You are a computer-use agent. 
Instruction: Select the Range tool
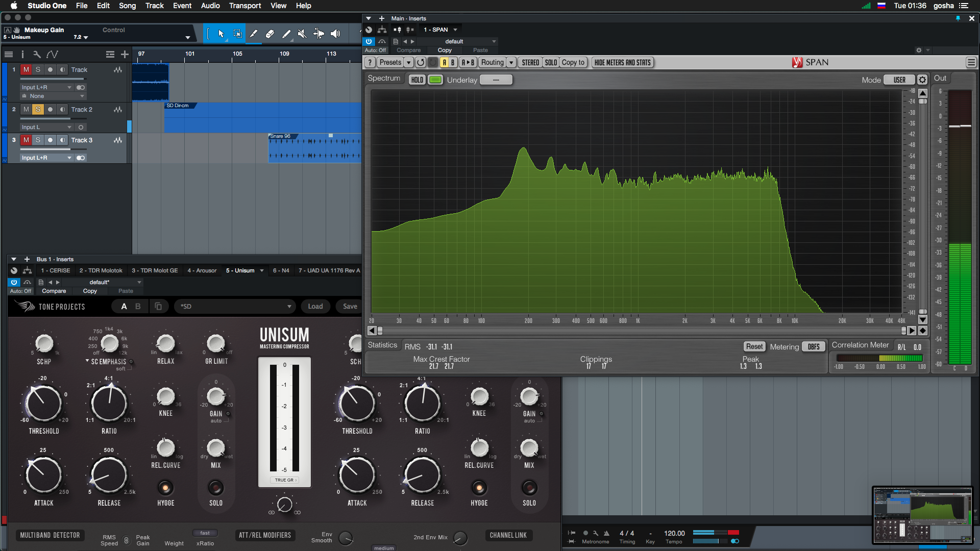[x=237, y=34]
